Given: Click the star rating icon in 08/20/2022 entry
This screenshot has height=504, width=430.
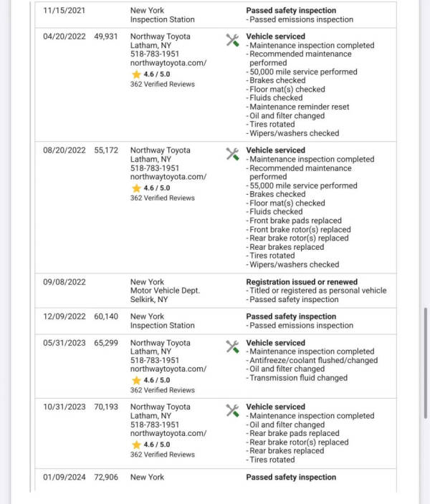Looking at the screenshot, I should tap(136, 188).
